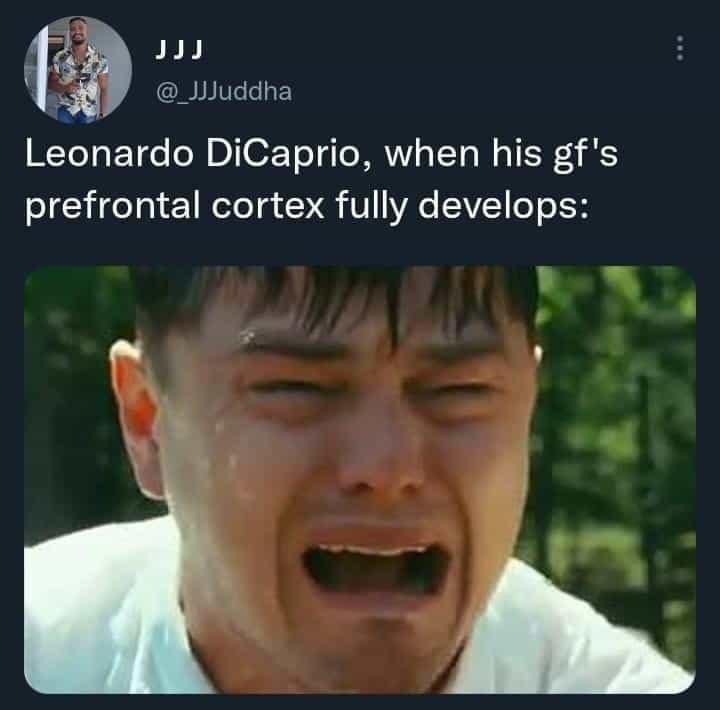Open the three-dot more options menu
Viewport: 720px width, 710px height.
click(680, 48)
